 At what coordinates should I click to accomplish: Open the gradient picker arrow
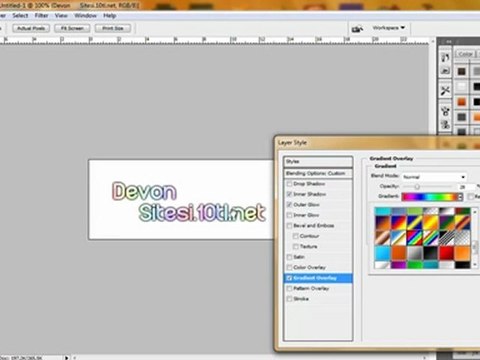[461, 197]
